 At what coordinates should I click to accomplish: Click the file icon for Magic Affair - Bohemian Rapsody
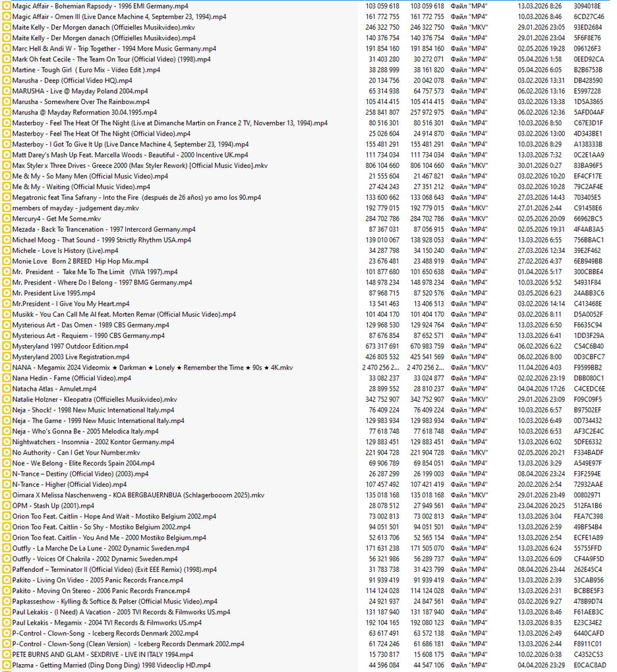(x=7, y=6)
